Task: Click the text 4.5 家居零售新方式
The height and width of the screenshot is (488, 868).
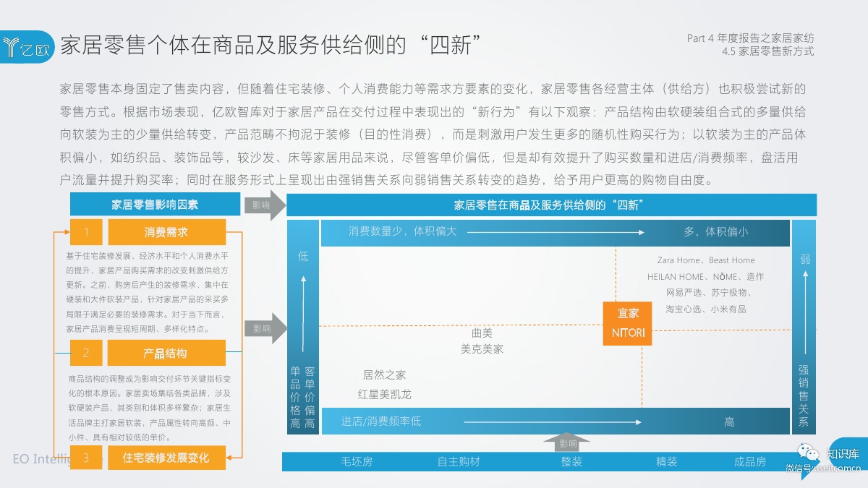Action: click(x=767, y=51)
